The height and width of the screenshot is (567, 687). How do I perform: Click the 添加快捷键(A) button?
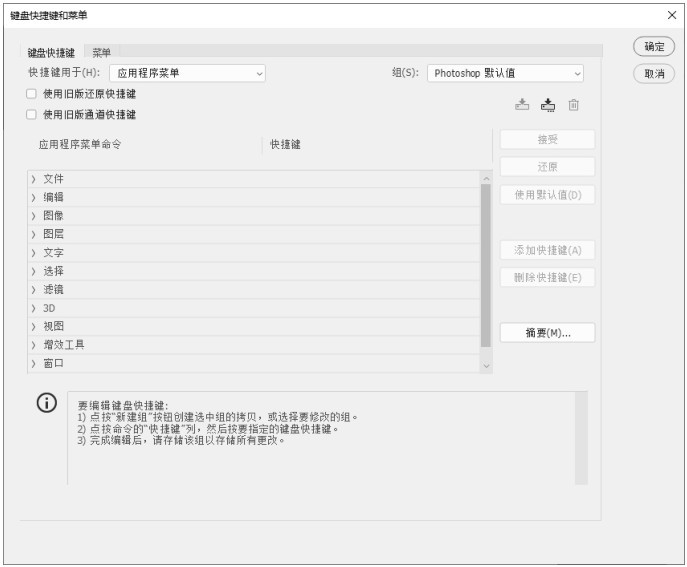tap(547, 250)
